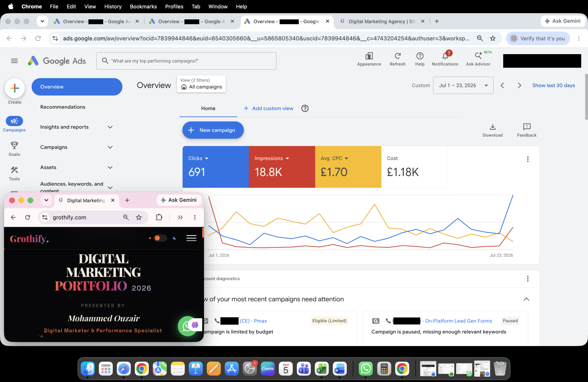Reload the main Chrome window page
588x382 pixels.
coord(38,38)
